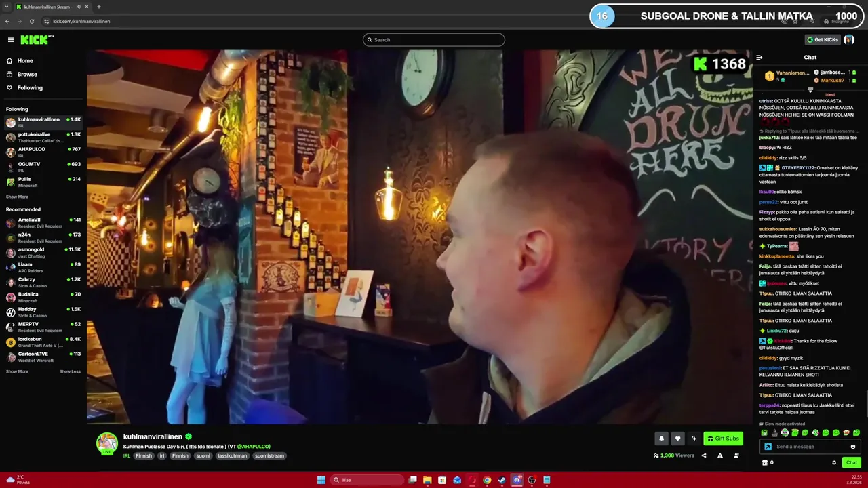Open Following in sidebar
Screen dimensions: 868x488
coord(30,88)
